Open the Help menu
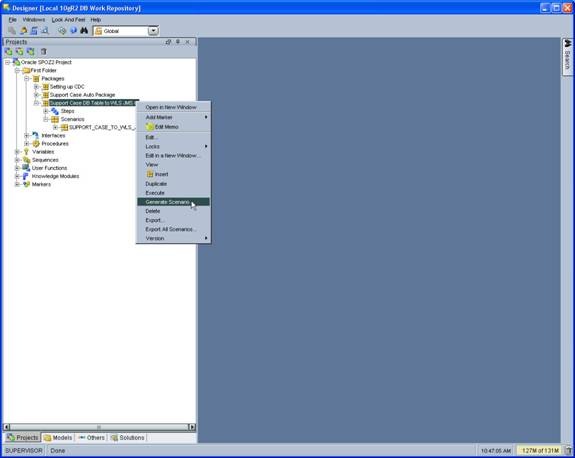 pos(95,19)
